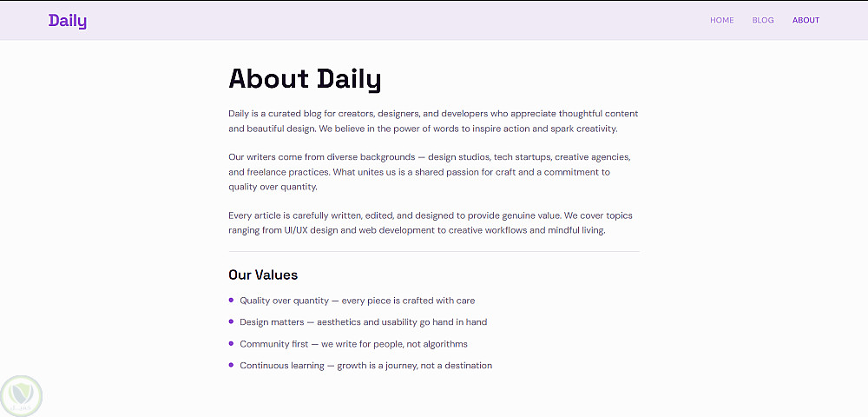
Task: Click the horizontal divider above Our Values
Action: click(x=433, y=251)
